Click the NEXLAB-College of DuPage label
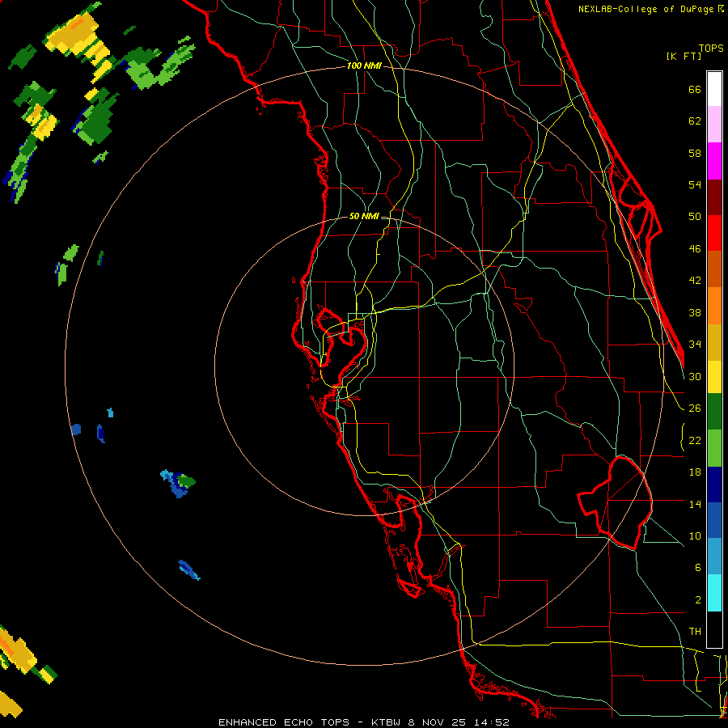728x728 pixels. [x=646, y=9]
